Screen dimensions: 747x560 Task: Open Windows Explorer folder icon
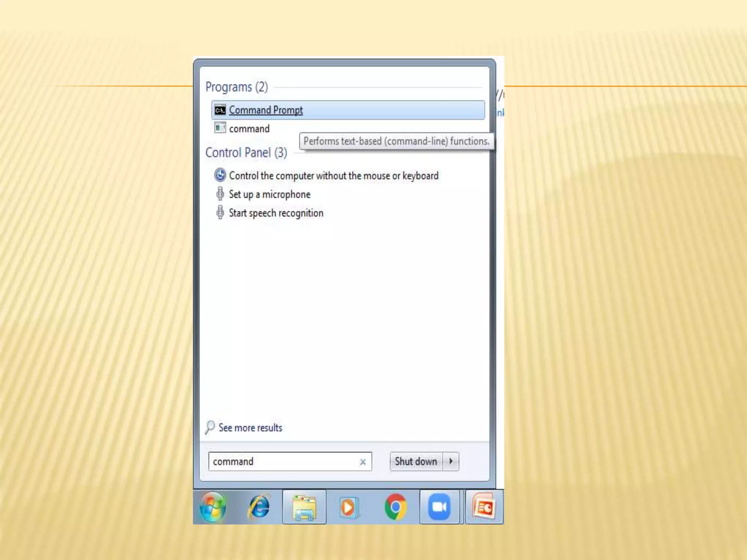[x=304, y=507]
